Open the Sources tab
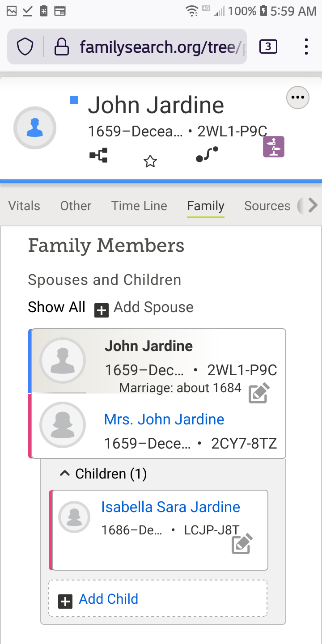 (267, 206)
